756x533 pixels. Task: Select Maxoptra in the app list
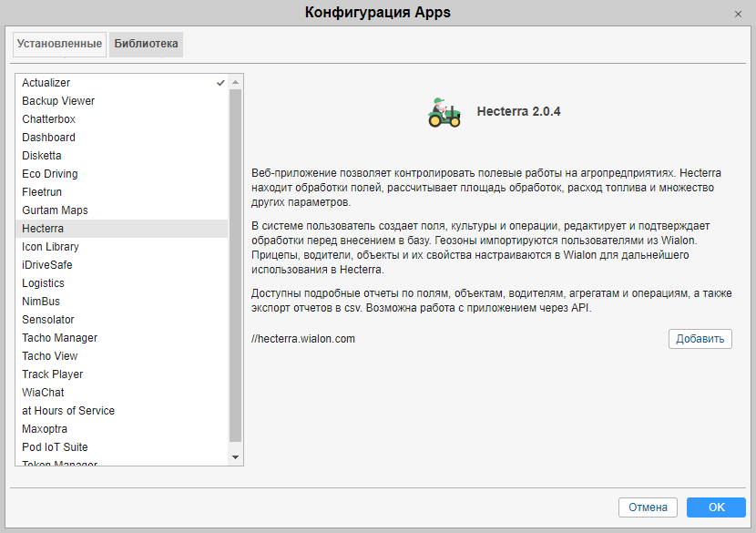[x=121, y=429]
